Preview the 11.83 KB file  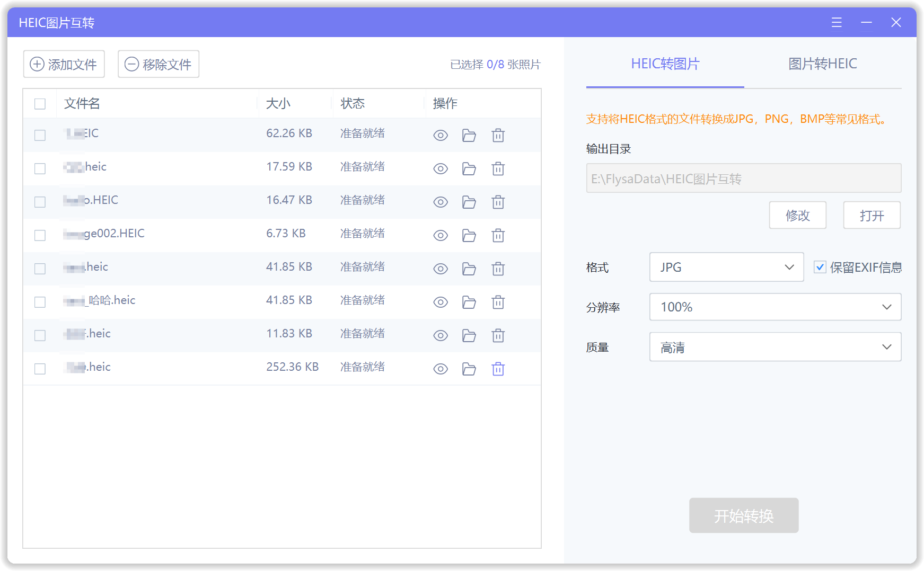tap(441, 336)
